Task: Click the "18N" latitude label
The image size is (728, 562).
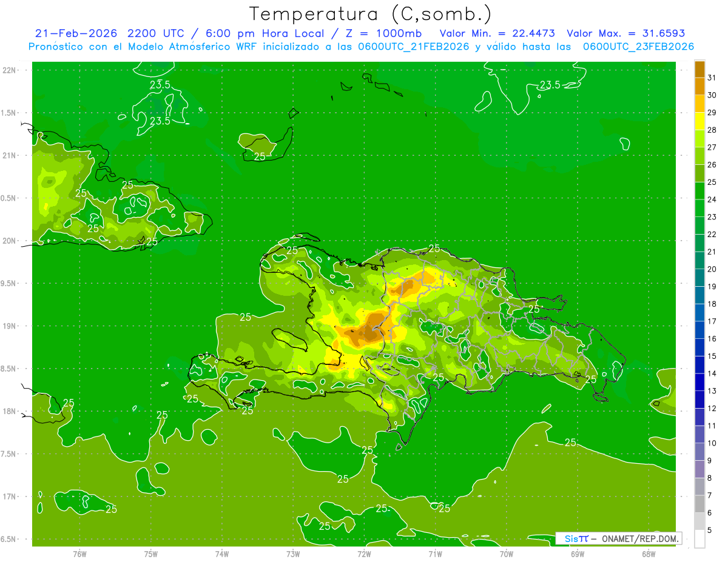Action: [10, 411]
